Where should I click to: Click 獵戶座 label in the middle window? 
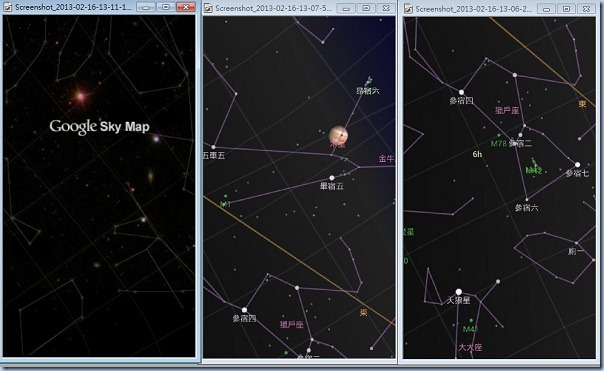[292, 325]
